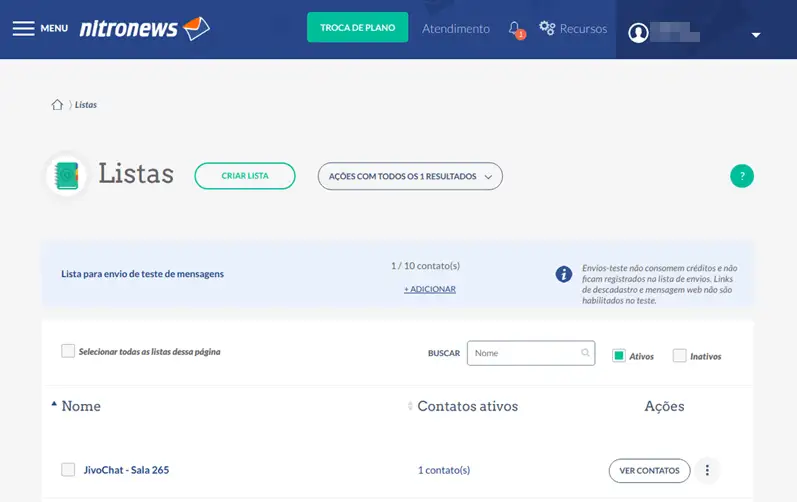Sort by Contatos ativos column
Viewport: 797px width, 502px height.
point(467,406)
